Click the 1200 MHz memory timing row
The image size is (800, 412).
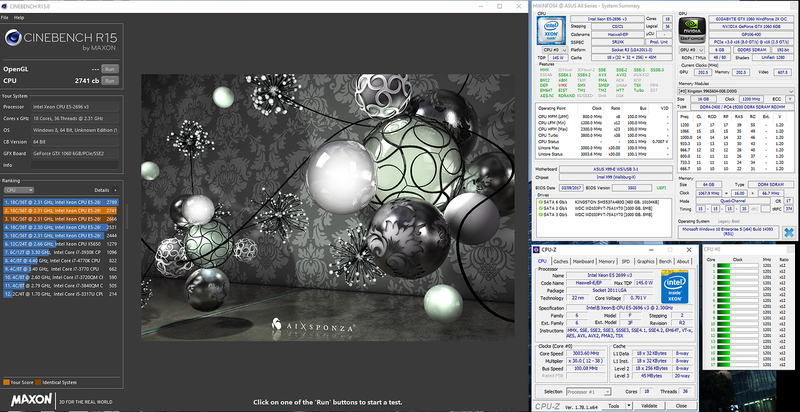[736, 125]
